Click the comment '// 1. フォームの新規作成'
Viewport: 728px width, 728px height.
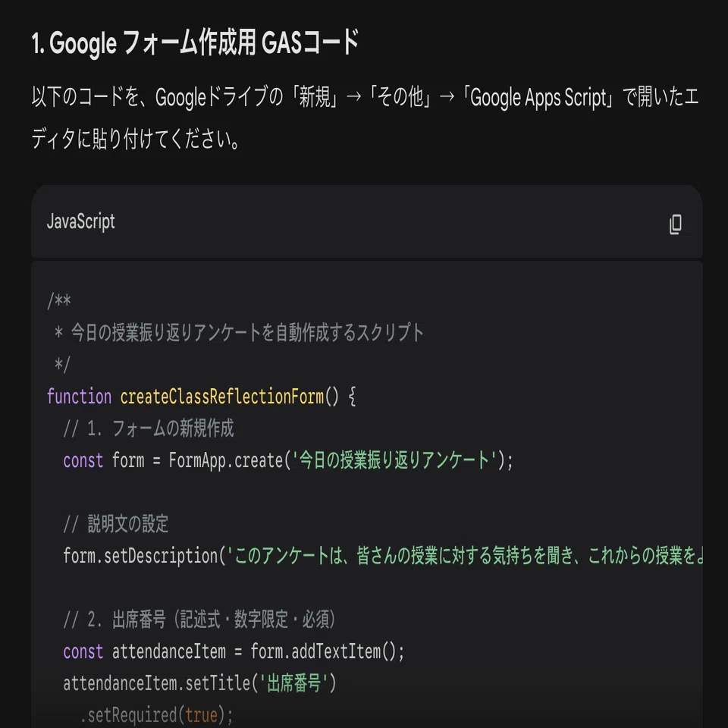click(x=149, y=428)
